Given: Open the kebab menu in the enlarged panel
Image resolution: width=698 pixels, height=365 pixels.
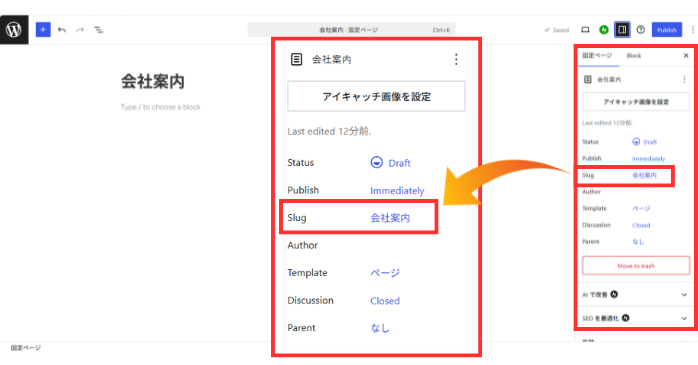Looking at the screenshot, I should tap(456, 59).
